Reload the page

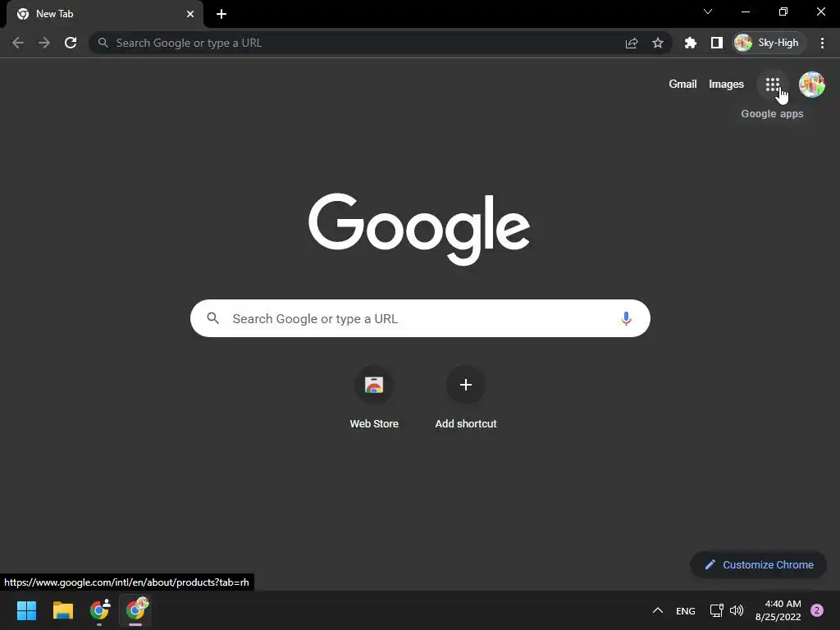(71, 43)
